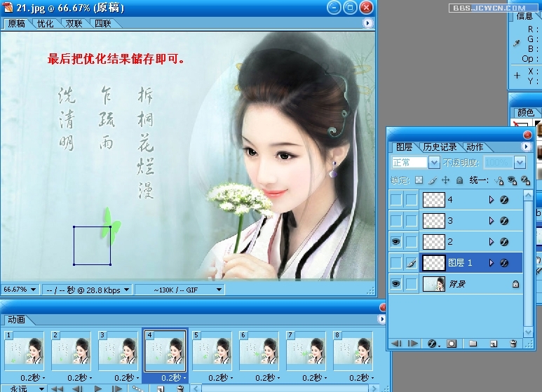The image size is (542, 392).
Task: Switch to the 优化 tab
Action: pyautogui.click(x=45, y=24)
